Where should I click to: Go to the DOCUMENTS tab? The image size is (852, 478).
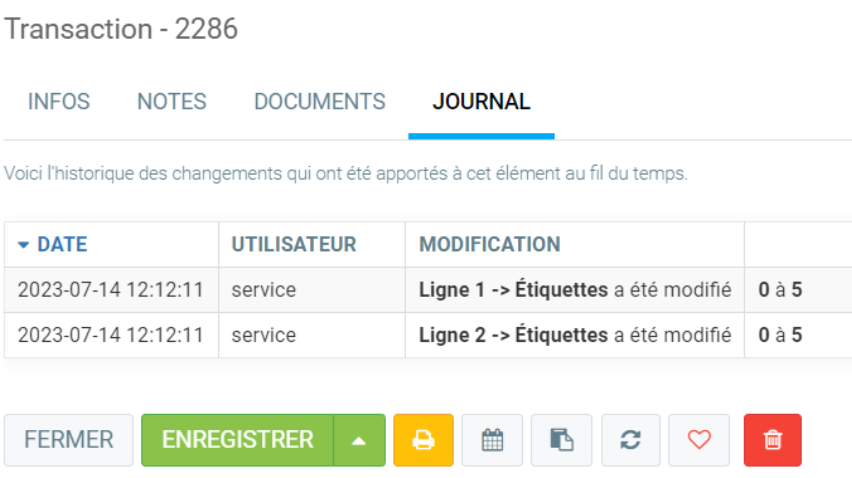(319, 102)
